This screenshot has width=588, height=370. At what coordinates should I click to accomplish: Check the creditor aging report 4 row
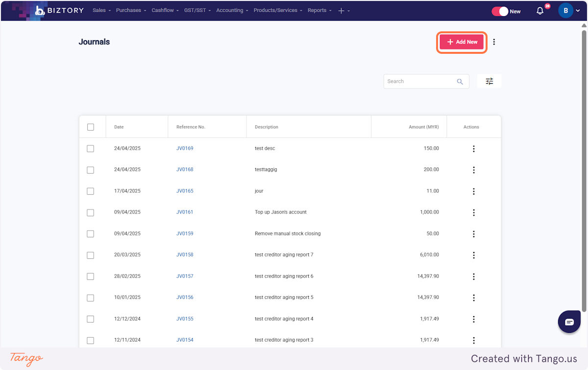(x=91, y=319)
